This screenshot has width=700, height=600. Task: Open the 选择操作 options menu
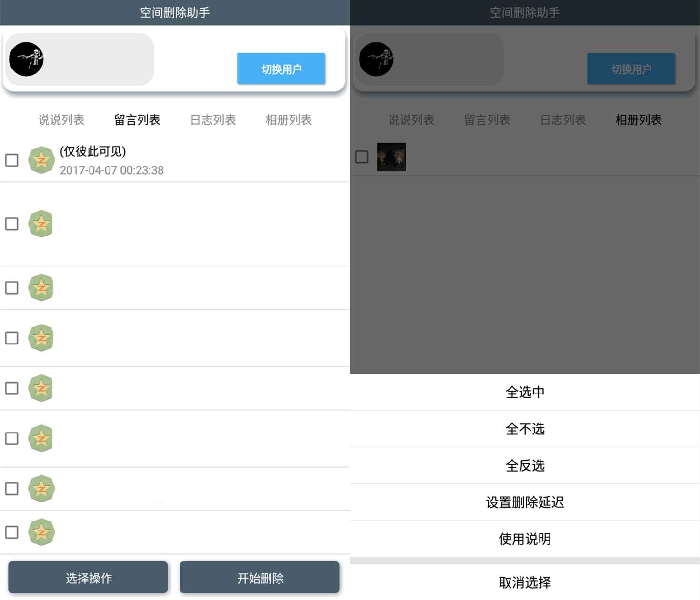[88, 577]
